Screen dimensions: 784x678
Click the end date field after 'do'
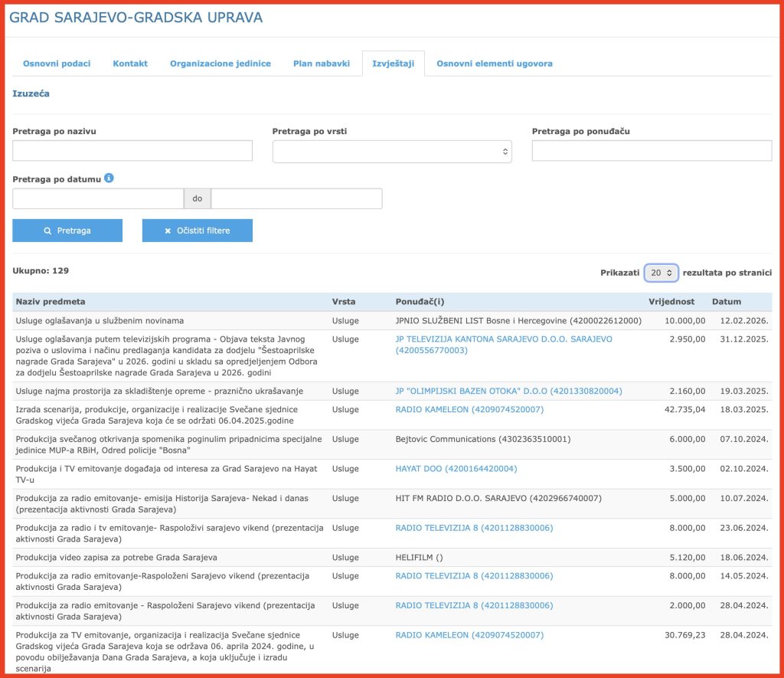pos(296,198)
